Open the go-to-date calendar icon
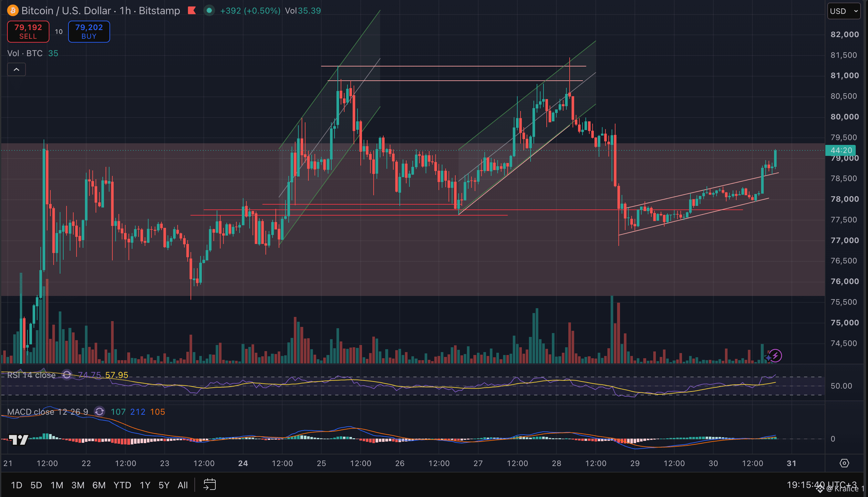The width and height of the screenshot is (868, 497). 210,484
